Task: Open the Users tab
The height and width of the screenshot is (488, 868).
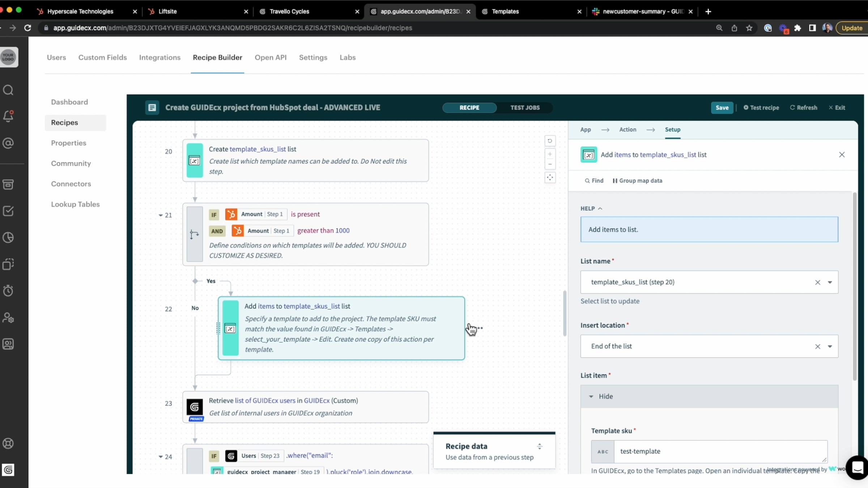Action: 56,57
